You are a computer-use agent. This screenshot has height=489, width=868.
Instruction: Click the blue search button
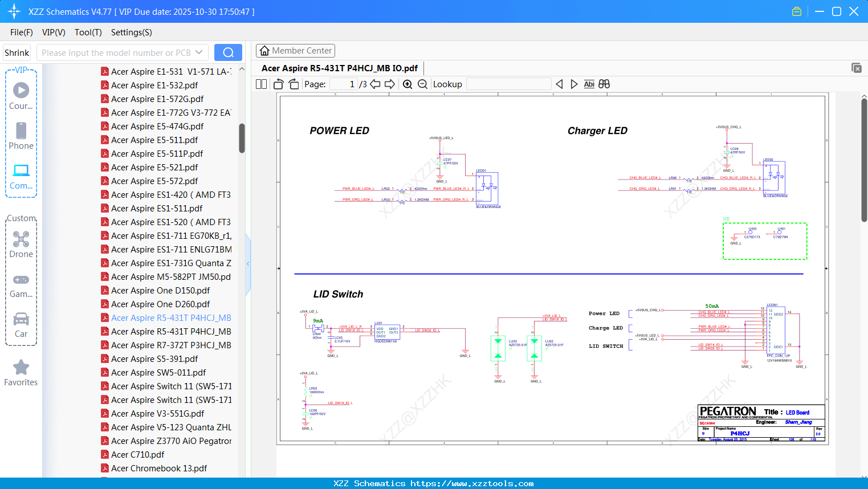click(x=228, y=52)
